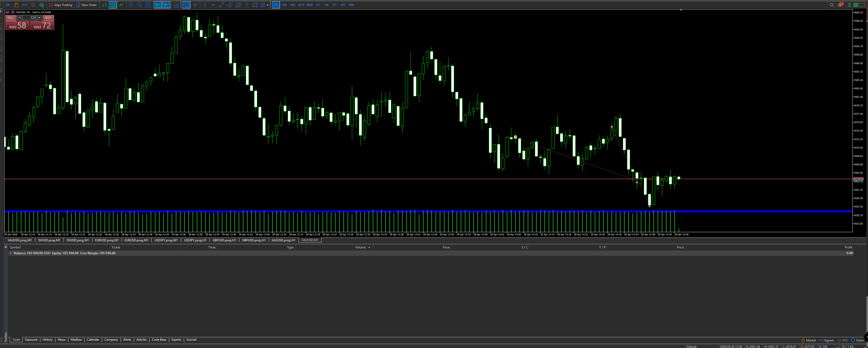Decrease lot volume with down arrow
Viewport: 868px width, 348px height.
20,18
